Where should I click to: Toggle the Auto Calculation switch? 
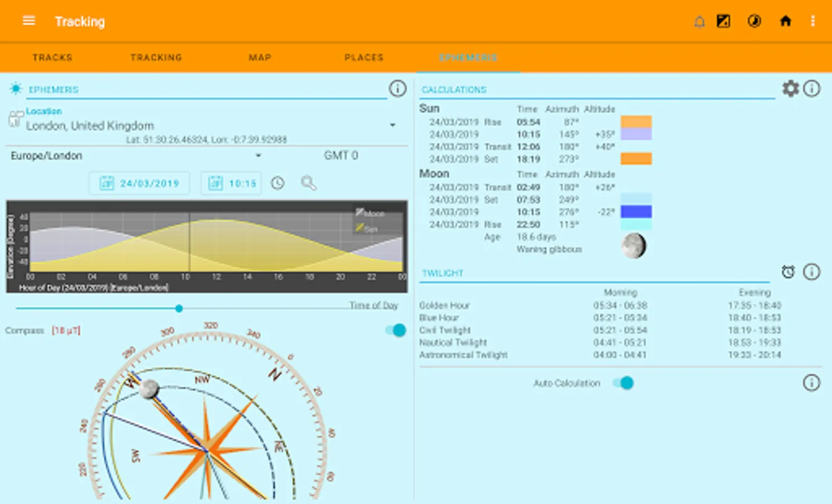click(x=623, y=383)
